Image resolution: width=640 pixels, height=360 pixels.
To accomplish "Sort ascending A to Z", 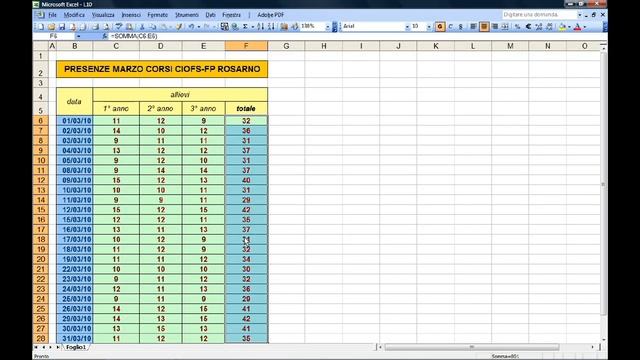I will [x=260, y=27].
